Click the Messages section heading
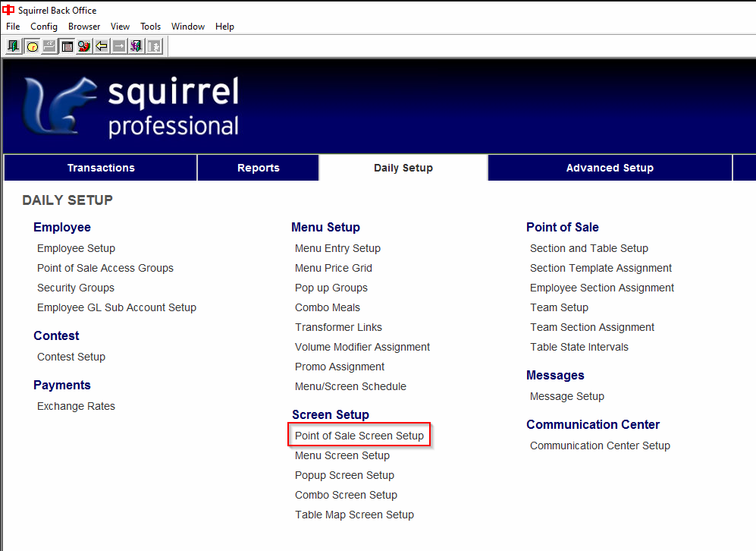Screen dimensions: 756x551 click(x=555, y=376)
